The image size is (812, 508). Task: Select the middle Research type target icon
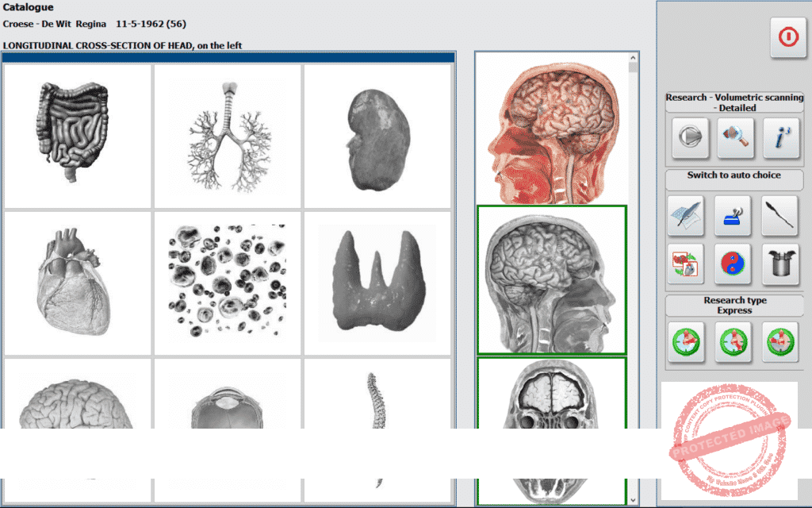click(733, 342)
